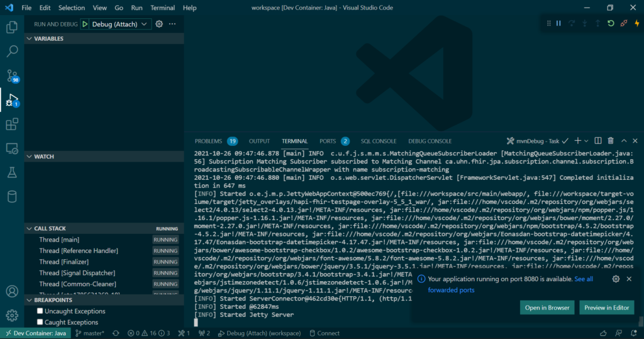Switch to the Debug Console tab
The width and height of the screenshot is (644, 339).
(x=430, y=141)
